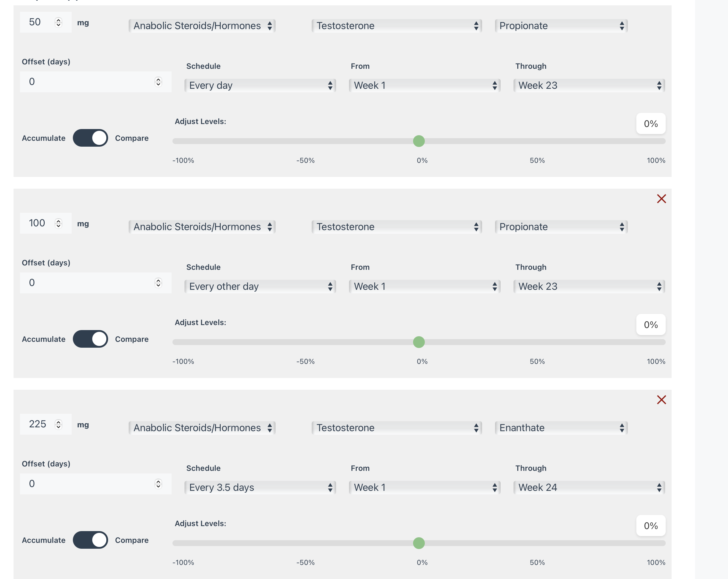Delete the 225 mg Enanthate compound row

click(661, 400)
